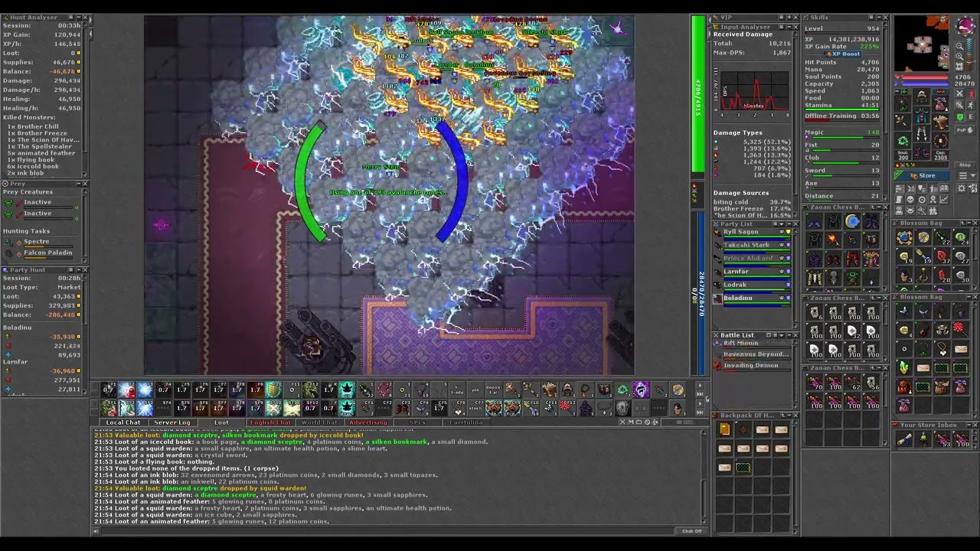Click the spellbook shield equipment slot
Screen dimensions: 980x551
(941, 122)
